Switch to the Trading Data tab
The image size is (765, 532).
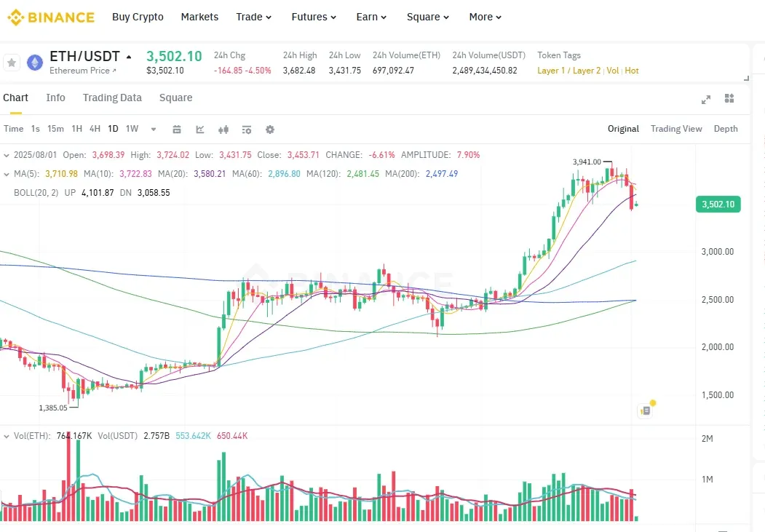[112, 98]
